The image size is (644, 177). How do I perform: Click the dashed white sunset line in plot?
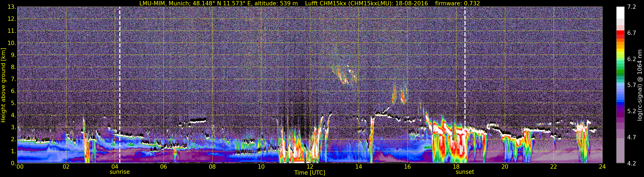[465, 85]
